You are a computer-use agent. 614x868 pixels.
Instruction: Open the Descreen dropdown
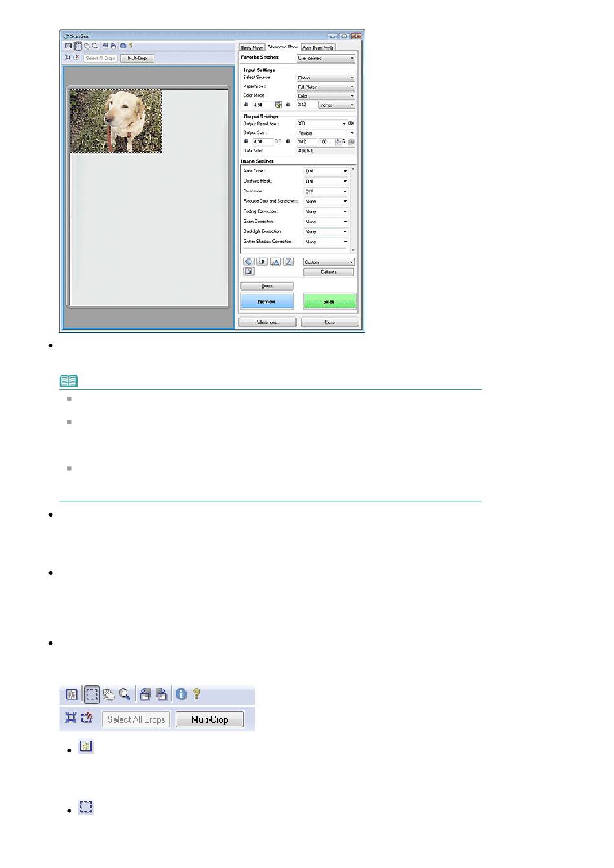pyautogui.click(x=326, y=191)
